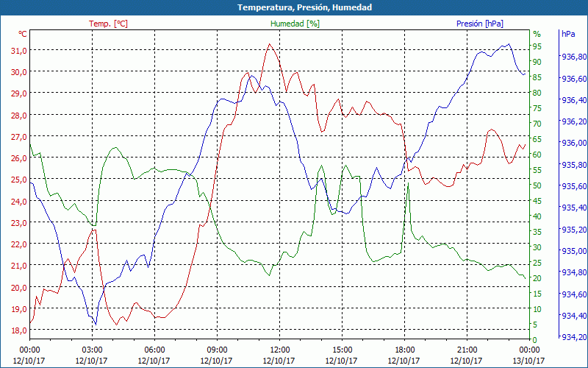Click humidity axis value 65
The width and height of the screenshot is (588, 368).
click(537, 139)
